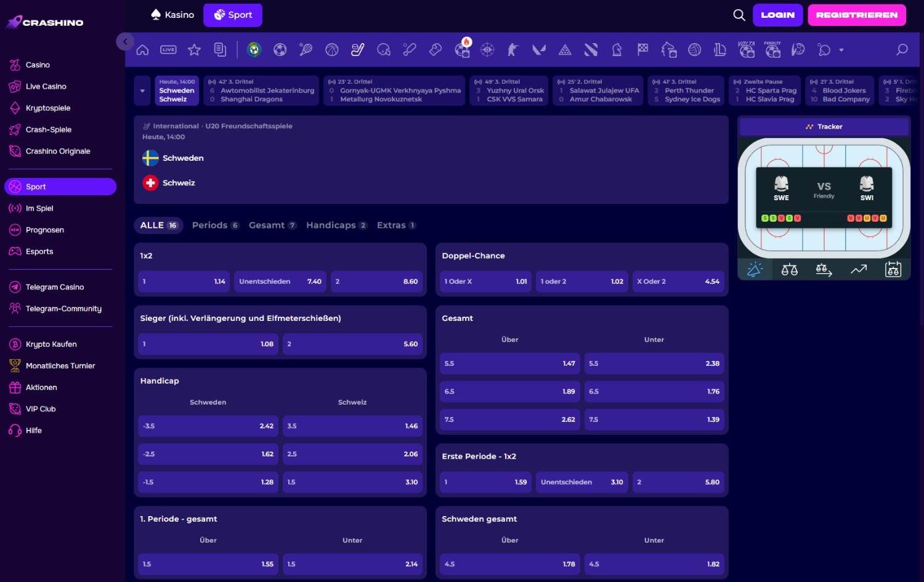Select the billiards triangle rack icon
The height and width of the screenshot is (582, 924).
pos(565,50)
